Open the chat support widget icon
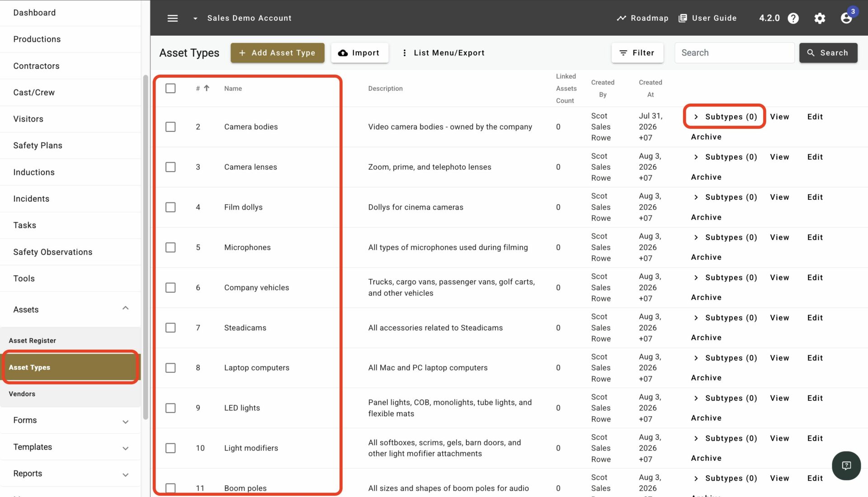The height and width of the screenshot is (497, 868). (x=846, y=466)
